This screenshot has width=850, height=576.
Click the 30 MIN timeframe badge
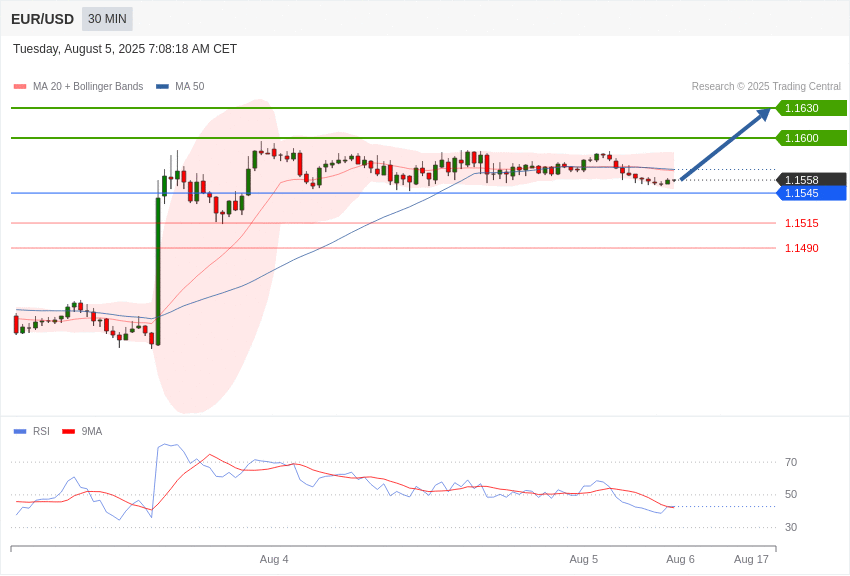pos(107,19)
